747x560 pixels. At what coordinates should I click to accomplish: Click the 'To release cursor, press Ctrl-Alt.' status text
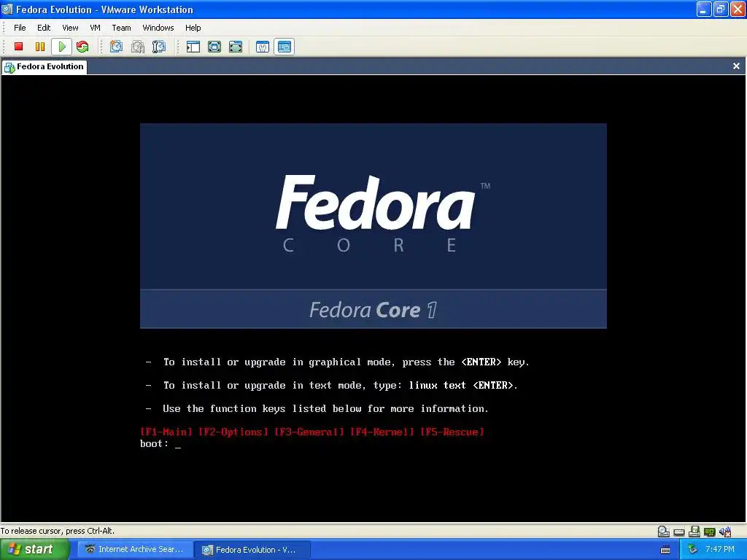click(x=57, y=531)
